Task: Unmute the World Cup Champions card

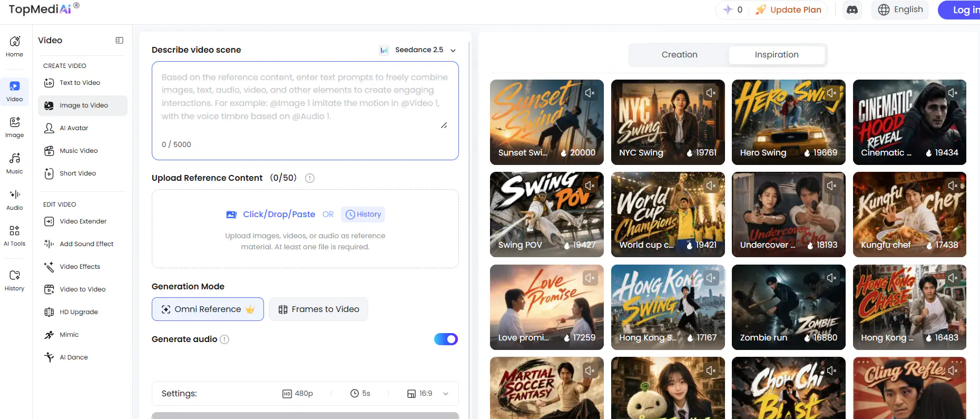Action: [x=711, y=186]
